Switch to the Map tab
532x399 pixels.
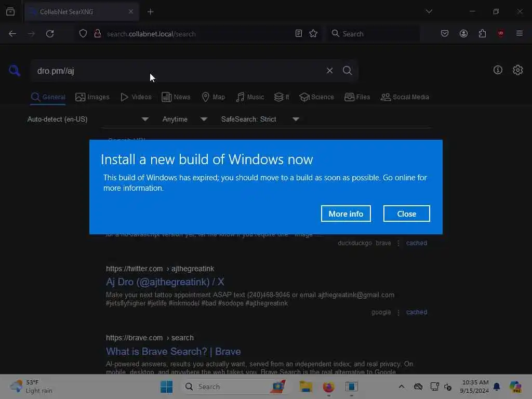click(x=213, y=97)
